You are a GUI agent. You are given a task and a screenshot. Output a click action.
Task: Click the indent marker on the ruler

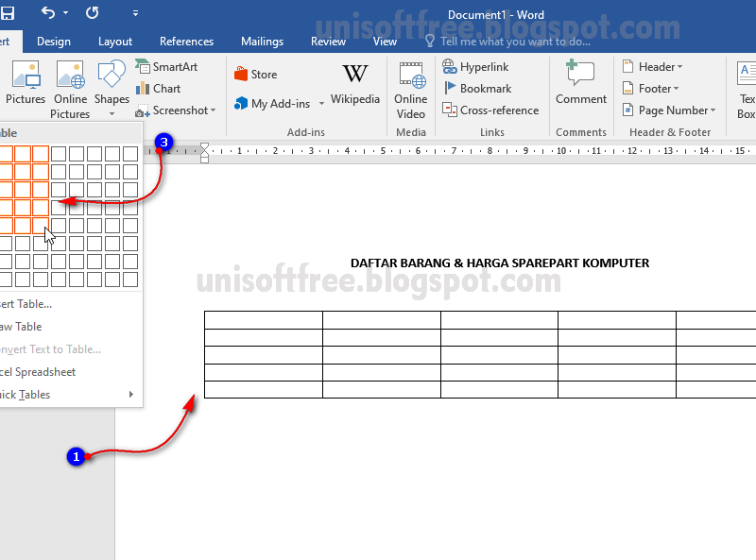click(x=204, y=153)
